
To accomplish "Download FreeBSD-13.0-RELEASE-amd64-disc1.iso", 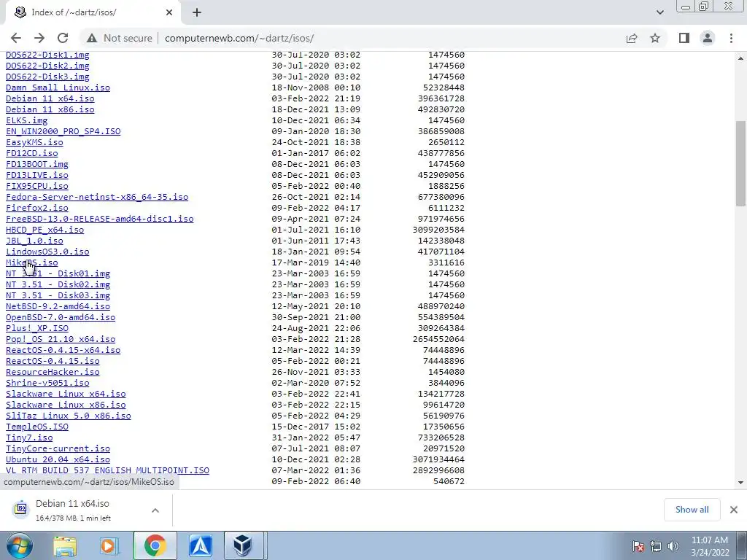I will 99,219.
